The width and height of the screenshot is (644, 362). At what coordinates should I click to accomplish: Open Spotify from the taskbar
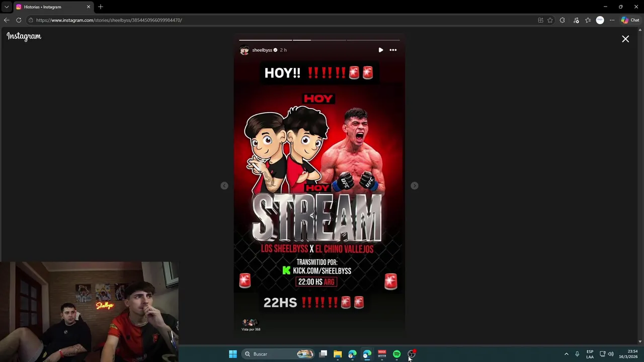(x=396, y=354)
